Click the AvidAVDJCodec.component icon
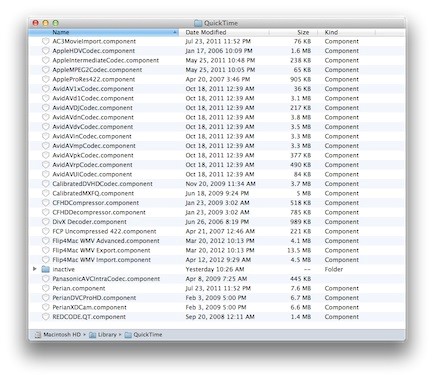 46,108
